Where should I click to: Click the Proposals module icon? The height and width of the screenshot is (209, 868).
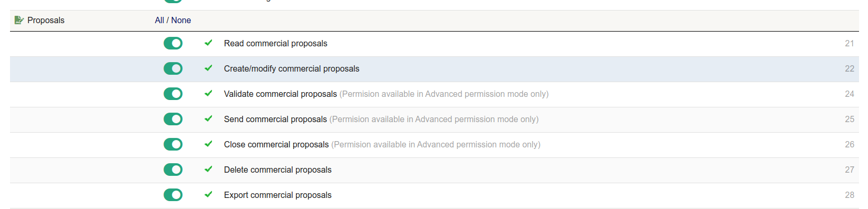point(19,20)
